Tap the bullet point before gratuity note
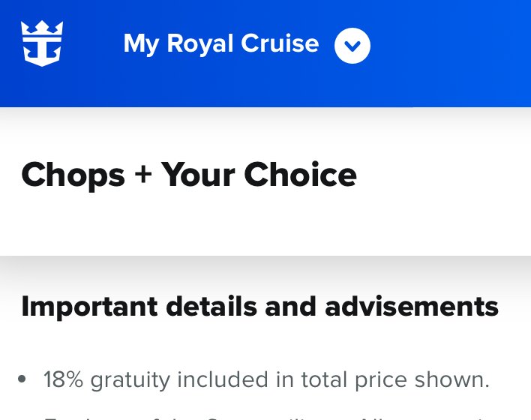 [22, 379]
